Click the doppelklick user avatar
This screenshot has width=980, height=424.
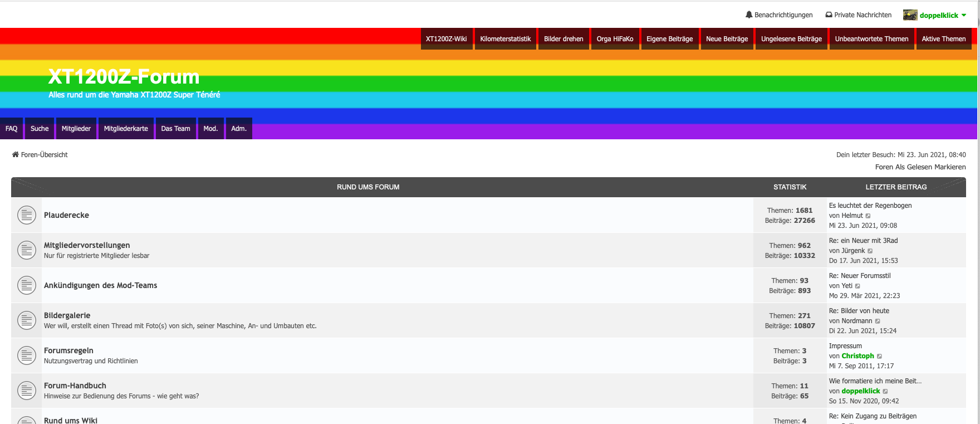pos(910,15)
